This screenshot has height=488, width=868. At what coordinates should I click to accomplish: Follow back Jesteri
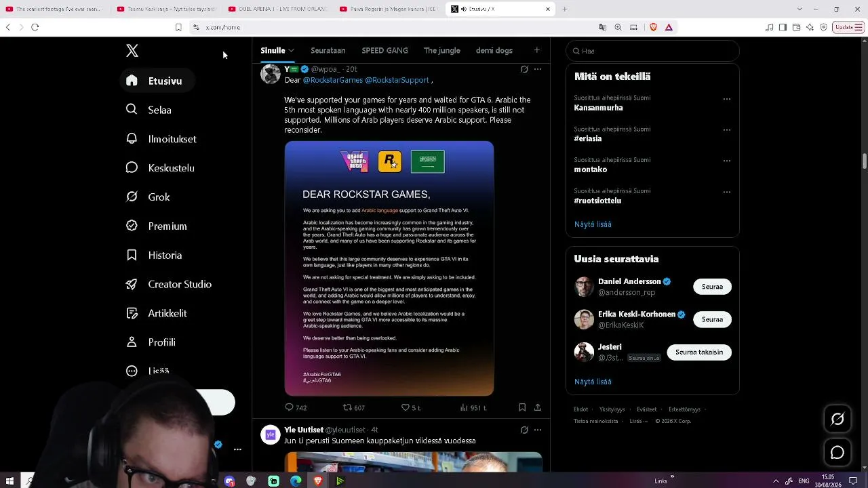tap(699, 352)
